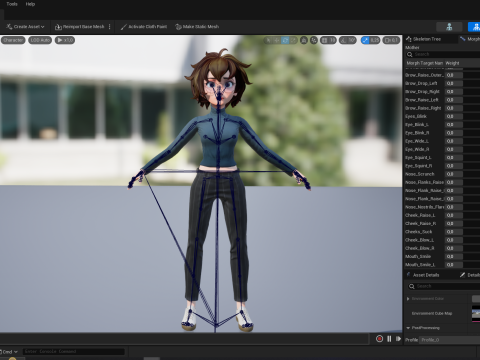
Task: Open rotation snap angle value dropdown
Action: (x=352, y=40)
